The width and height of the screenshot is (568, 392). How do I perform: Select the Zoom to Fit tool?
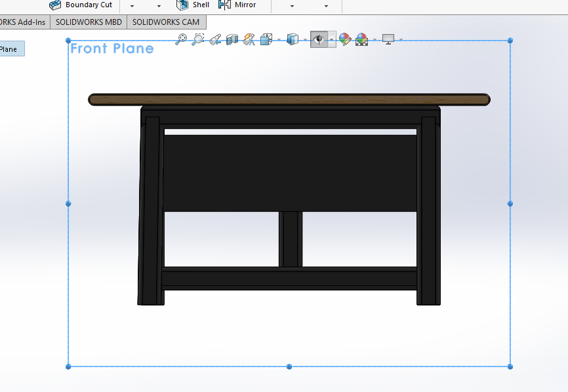pyautogui.click(x=182, y=39)
